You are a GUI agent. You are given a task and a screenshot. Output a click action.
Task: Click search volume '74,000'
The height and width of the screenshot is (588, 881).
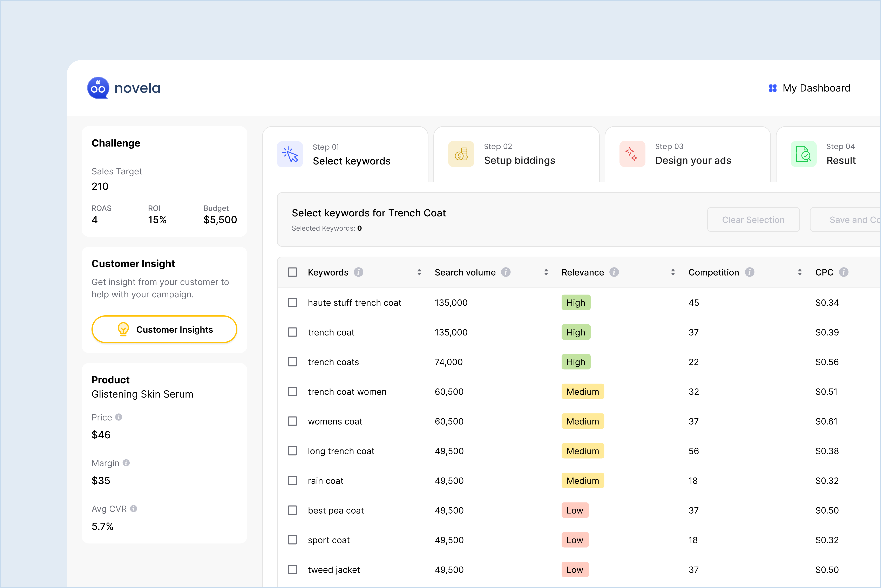pos(448,362)
